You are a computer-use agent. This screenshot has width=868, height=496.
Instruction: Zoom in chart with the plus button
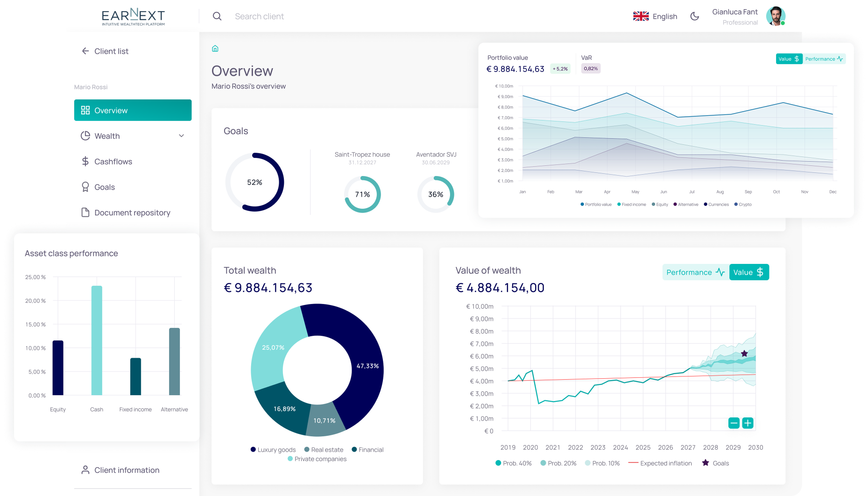[x=748, y=423]
